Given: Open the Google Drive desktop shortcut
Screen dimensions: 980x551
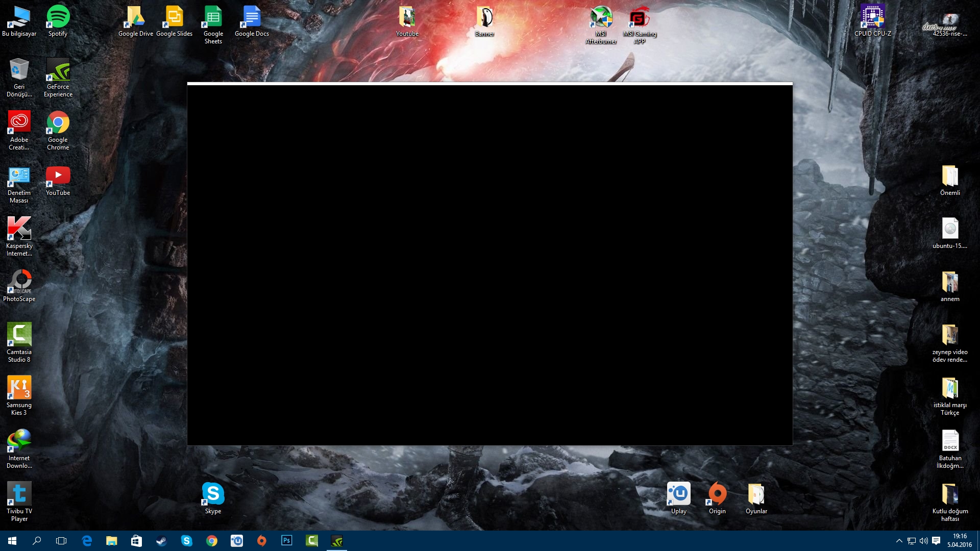Looking at the screenshot, I should pos(136,21).
